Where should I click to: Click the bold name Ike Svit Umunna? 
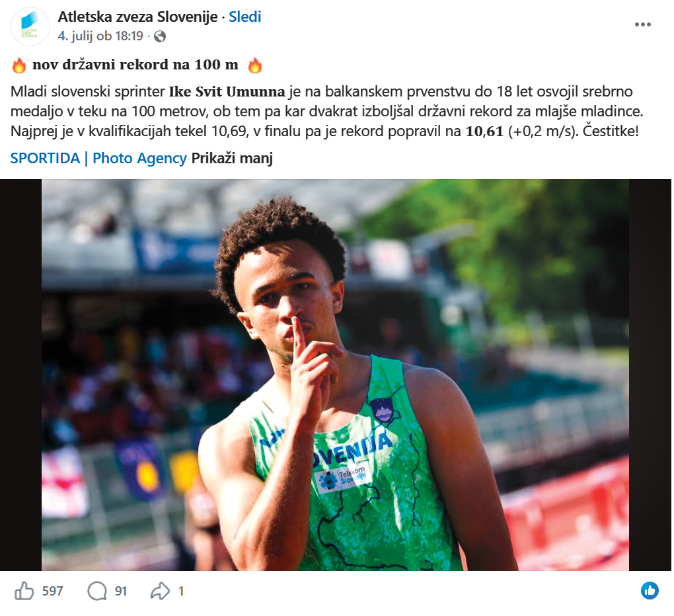click(227, 92)
